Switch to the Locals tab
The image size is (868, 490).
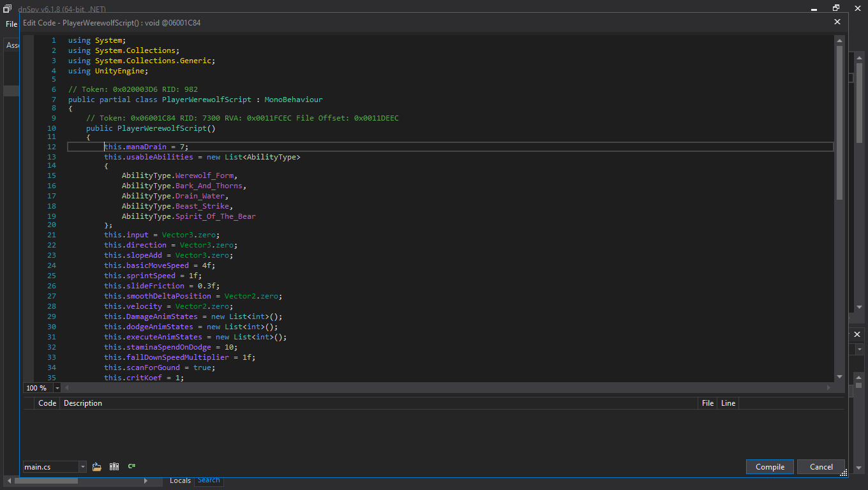[180, 480]
